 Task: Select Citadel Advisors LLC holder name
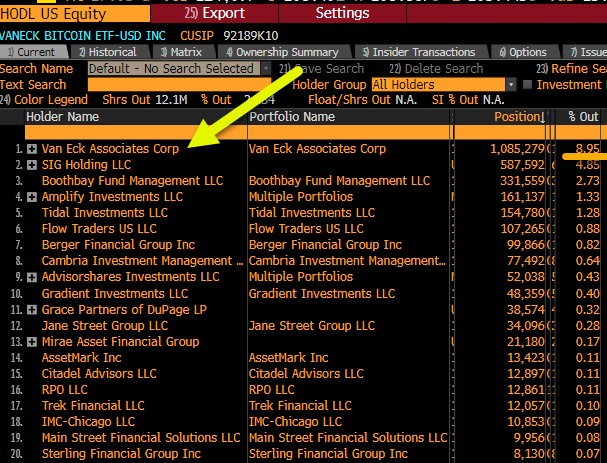click(x=99, y=374)
